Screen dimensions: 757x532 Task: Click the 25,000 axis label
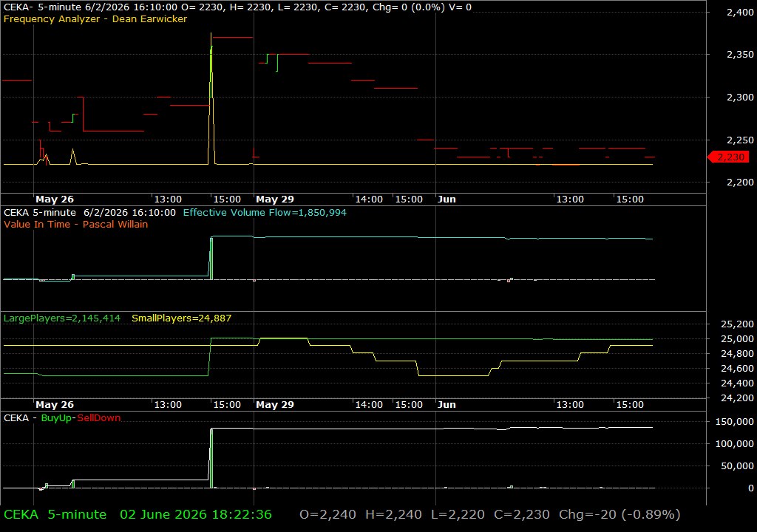click(x=737, y=339)
